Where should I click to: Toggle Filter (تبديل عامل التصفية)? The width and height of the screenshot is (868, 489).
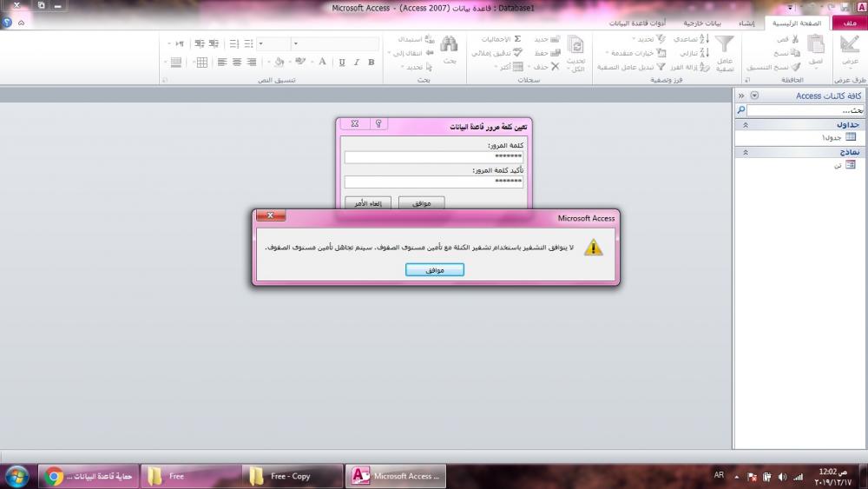631,67
